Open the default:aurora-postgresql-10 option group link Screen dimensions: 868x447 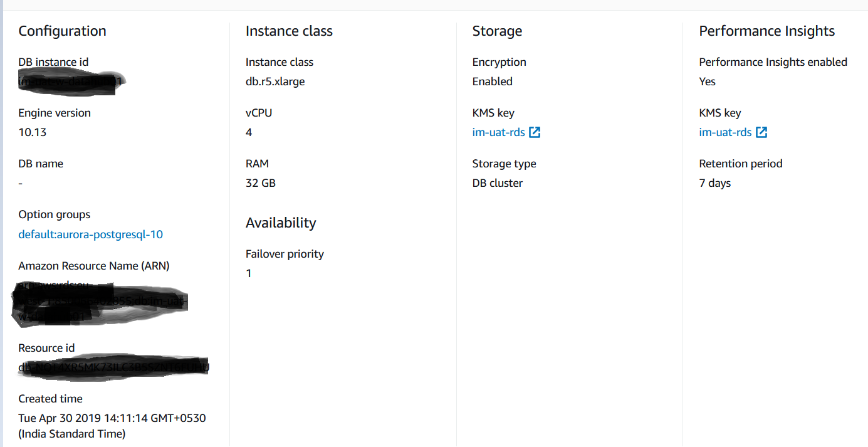[91, 234]
